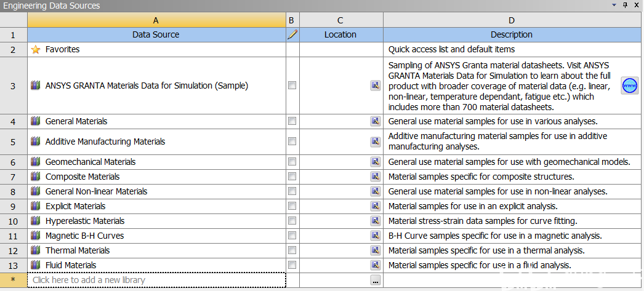Click the Hyperelastic Materials book icon

36,221
